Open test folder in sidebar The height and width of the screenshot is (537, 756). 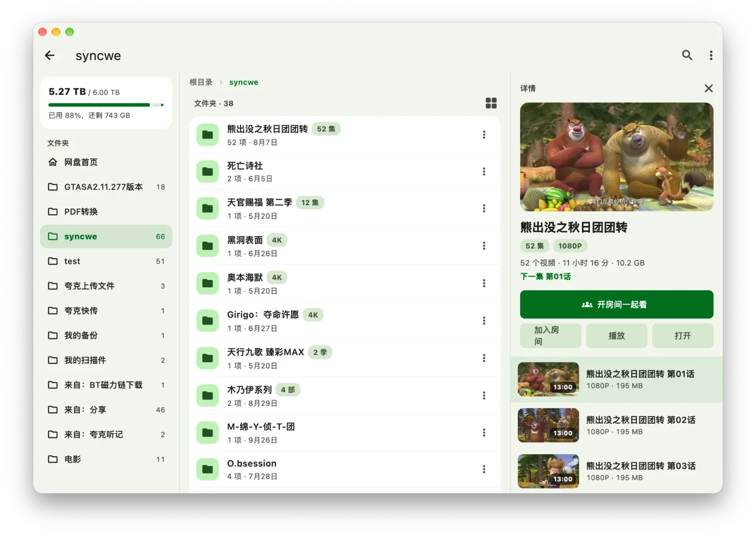click(106, 261)
